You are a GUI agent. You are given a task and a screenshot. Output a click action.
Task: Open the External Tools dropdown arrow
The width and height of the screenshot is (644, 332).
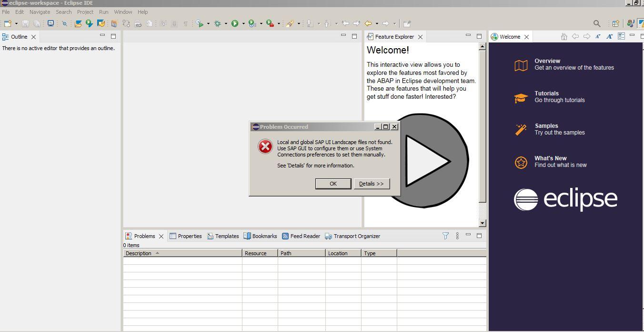click(279, 23)
